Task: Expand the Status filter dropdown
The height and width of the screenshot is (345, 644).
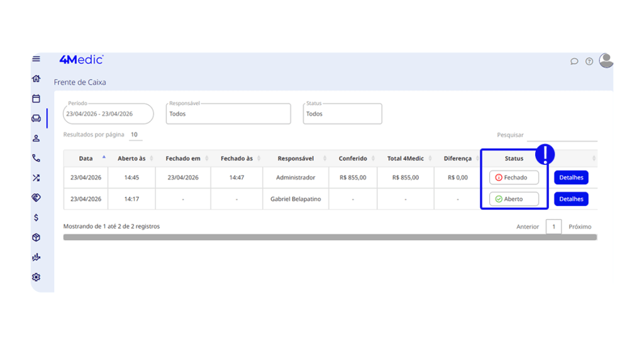Action: [x=342, y=114]
